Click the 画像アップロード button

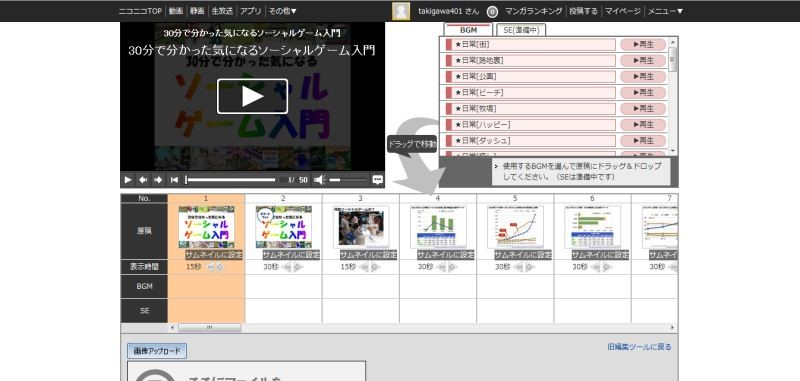[x=157, y=351]
